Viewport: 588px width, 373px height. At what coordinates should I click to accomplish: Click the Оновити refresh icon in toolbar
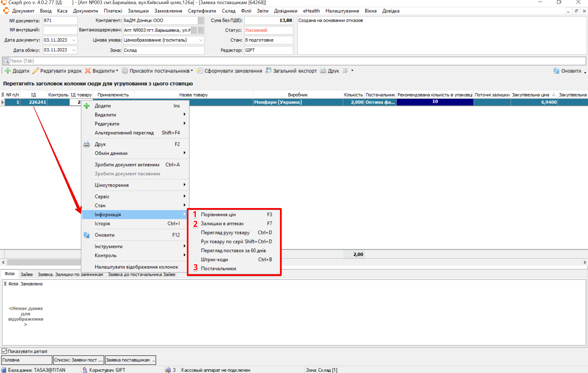[x=556, y=71]
